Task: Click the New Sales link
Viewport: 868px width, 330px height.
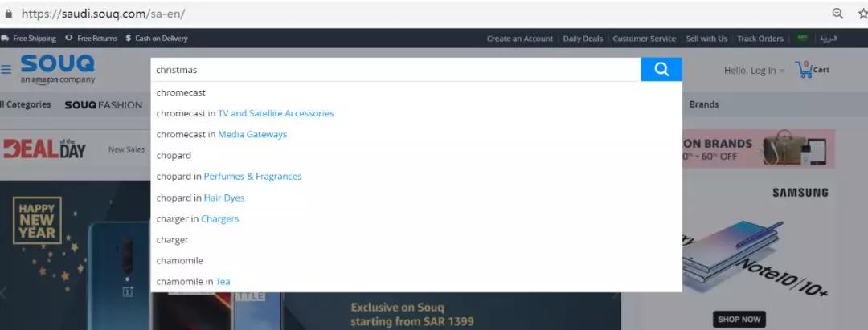Action: (x=127, y=149)
